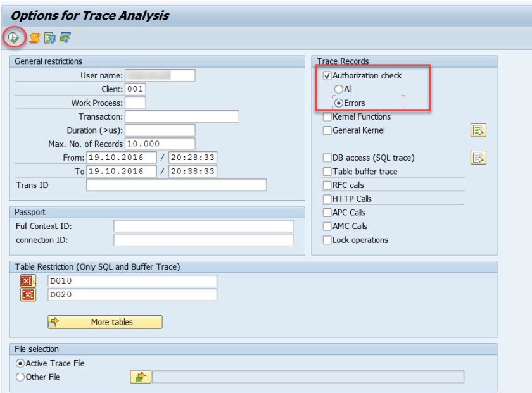Enable Lock operations checkbox
532x393 pixels.
point(327,240)
